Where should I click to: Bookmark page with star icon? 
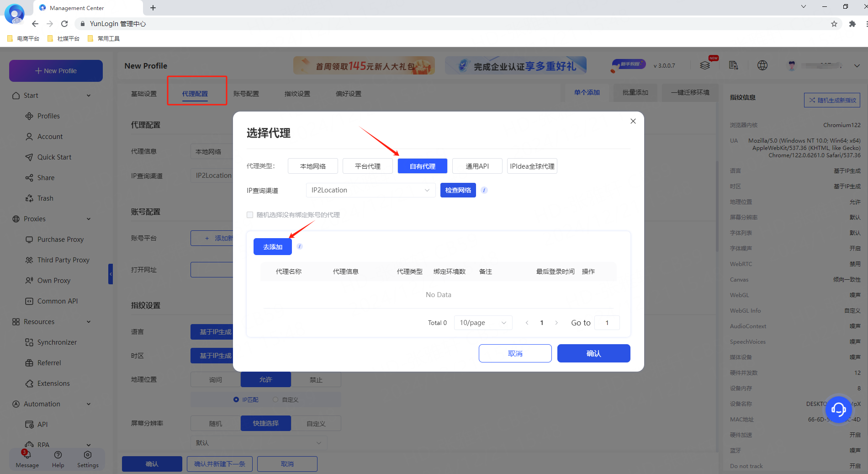(834, 24)
